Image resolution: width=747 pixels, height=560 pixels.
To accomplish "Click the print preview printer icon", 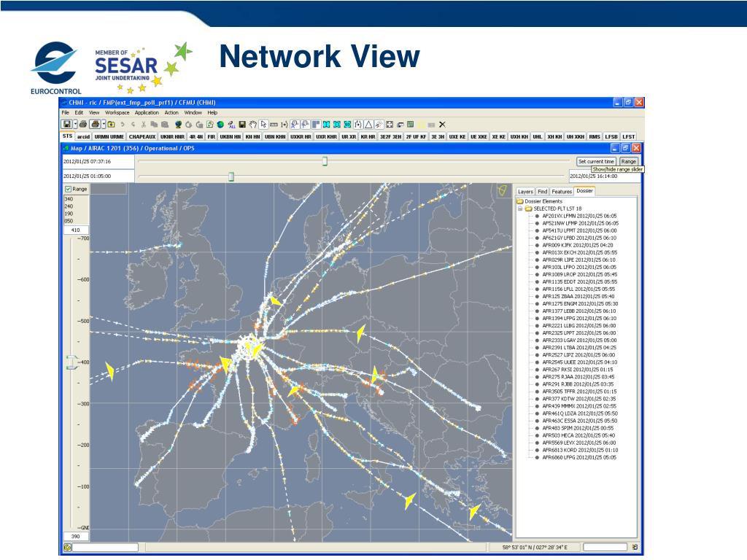I will 96,124.
